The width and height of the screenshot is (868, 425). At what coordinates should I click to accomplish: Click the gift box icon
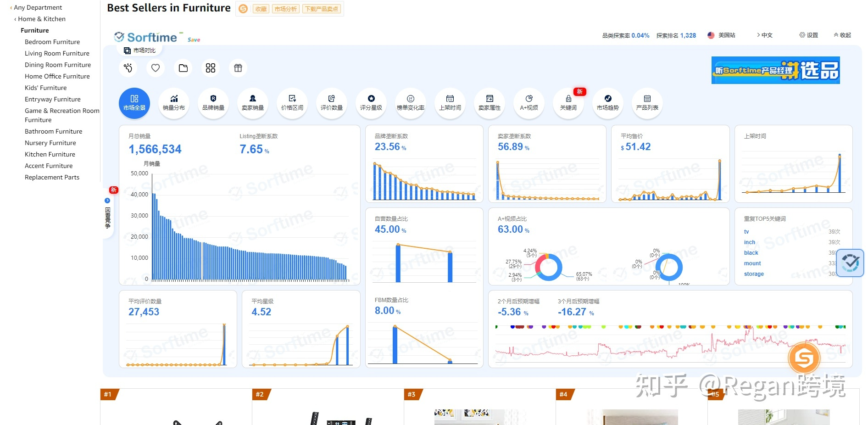point(238,68)
